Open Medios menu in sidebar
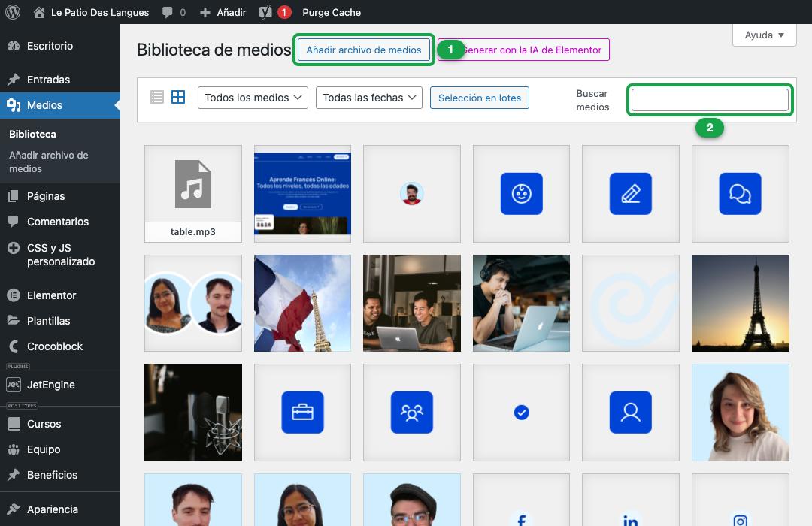 coord(60,105)
